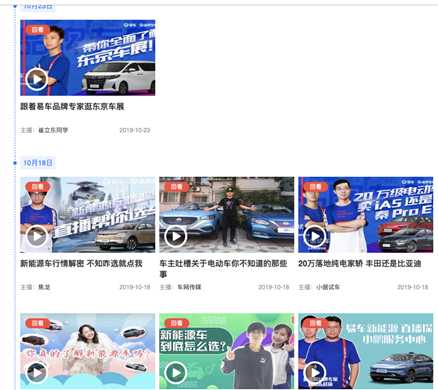Click the 回看 badge on 车主吐槽 thumbnail
Viewport: 438px width, 390px height.
pos(177,187)
